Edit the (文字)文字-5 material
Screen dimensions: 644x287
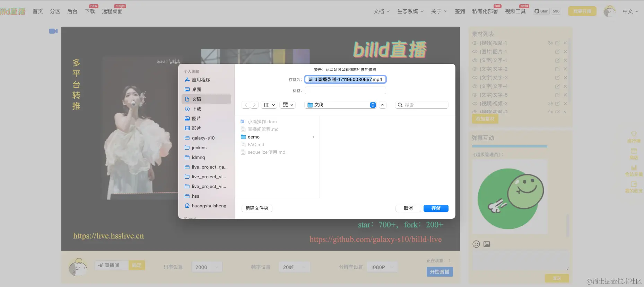[x=557, y=95]
